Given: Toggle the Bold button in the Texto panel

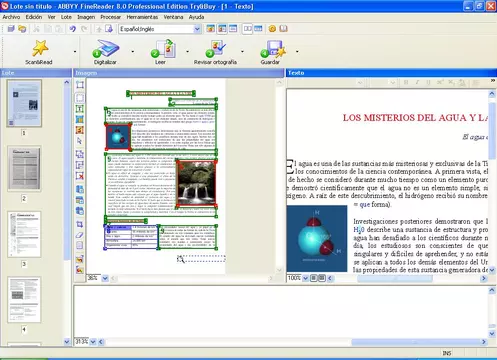Looking at the screenshot, I should 406,82.
